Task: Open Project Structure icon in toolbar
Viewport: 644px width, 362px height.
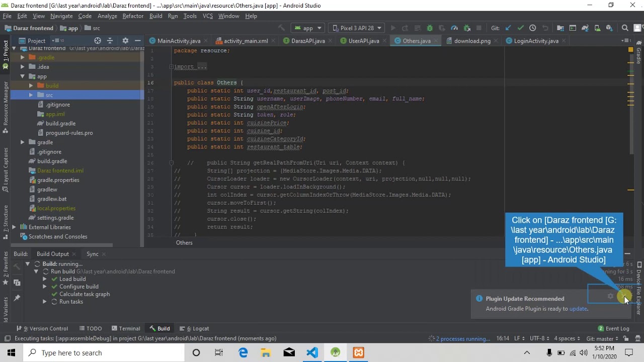Action: (x=560, y=28)
